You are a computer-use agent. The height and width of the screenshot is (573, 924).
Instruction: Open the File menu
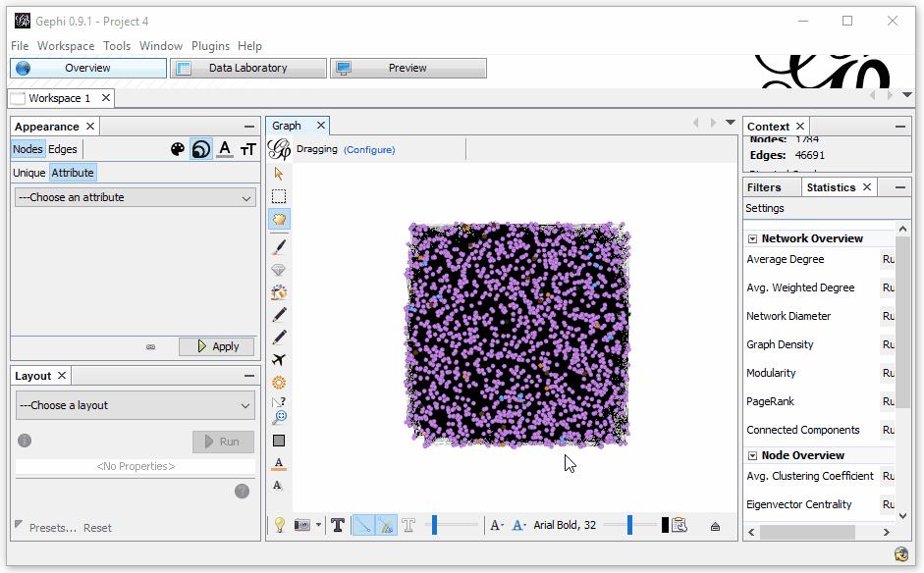point(20,46)
